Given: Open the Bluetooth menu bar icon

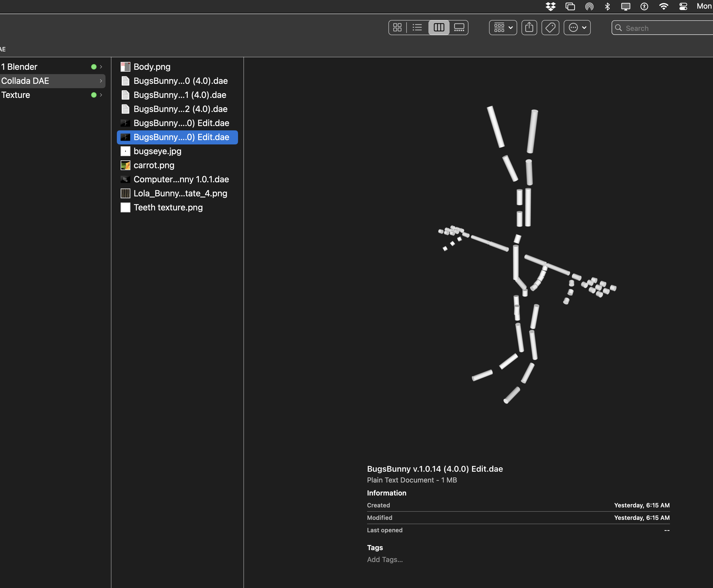Looking at the screenshot, I should tap(607, 6).
